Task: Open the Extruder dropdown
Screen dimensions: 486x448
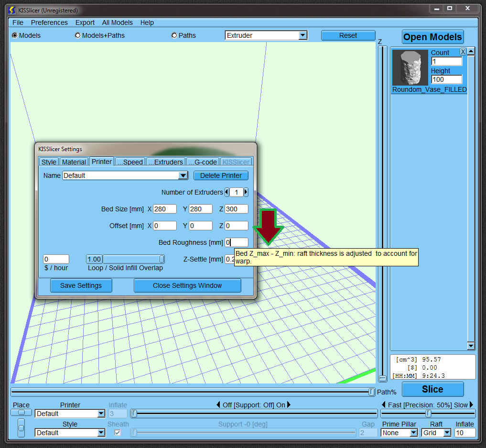Action: click(x=302, y=35)
